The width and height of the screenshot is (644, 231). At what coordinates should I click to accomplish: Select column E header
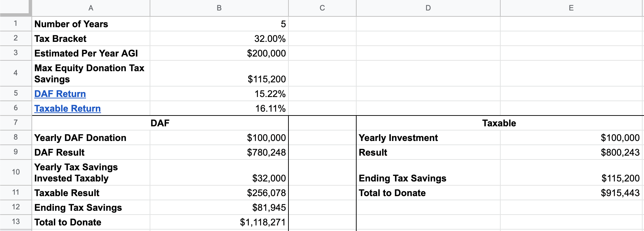coord(571,8)
